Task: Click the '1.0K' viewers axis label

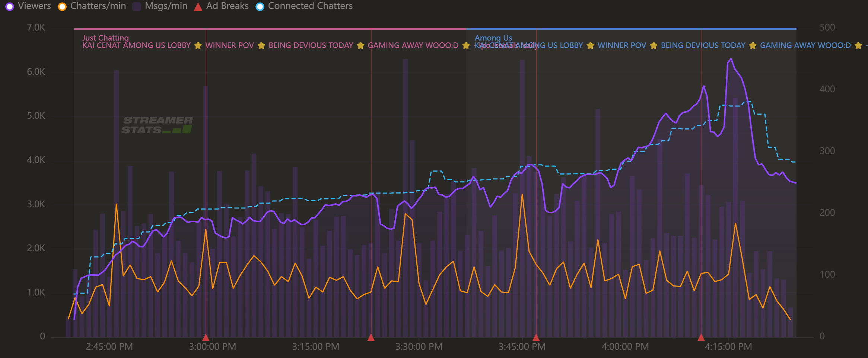Action: (36, 293)
